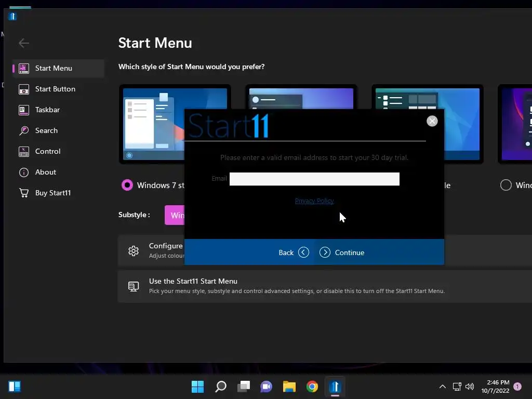Open the Privacy Policy link
This screenshot has width=532, height=399.
click(314, 201)
